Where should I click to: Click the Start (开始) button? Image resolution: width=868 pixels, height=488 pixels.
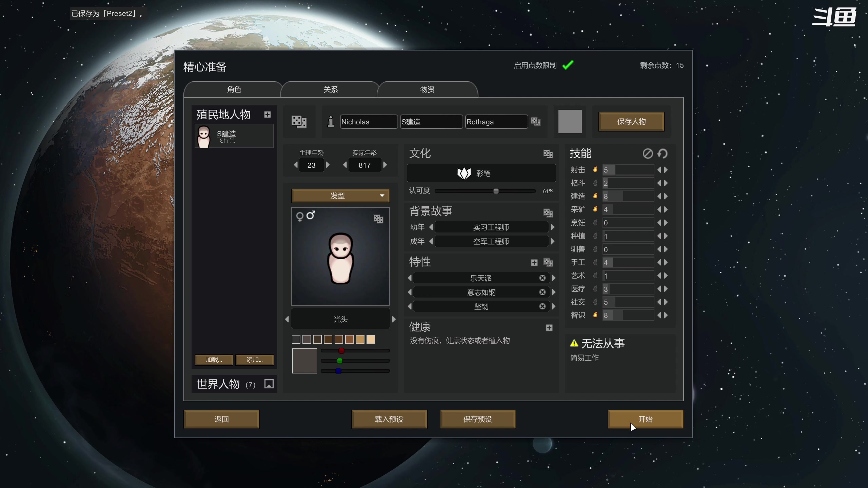646,419
